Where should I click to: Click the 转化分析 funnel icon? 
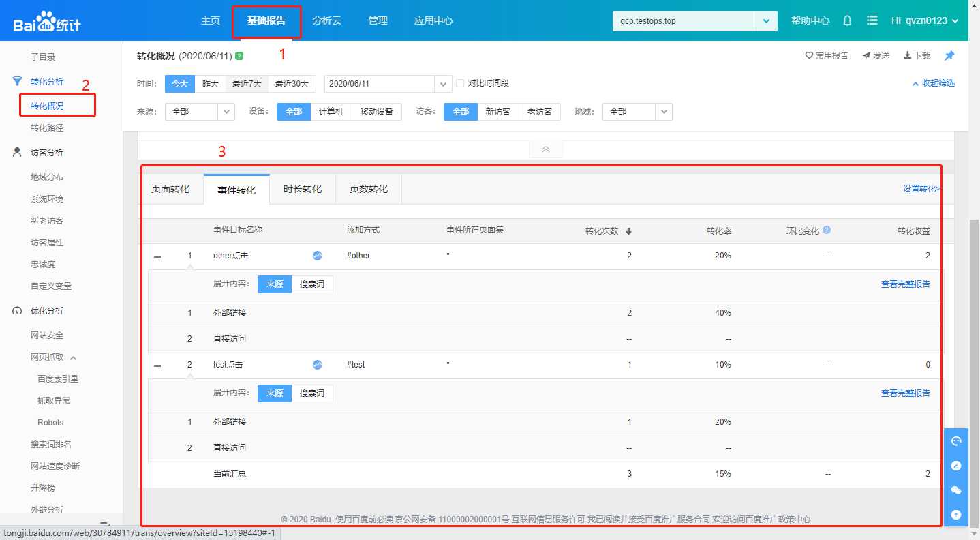click(18, 82)
